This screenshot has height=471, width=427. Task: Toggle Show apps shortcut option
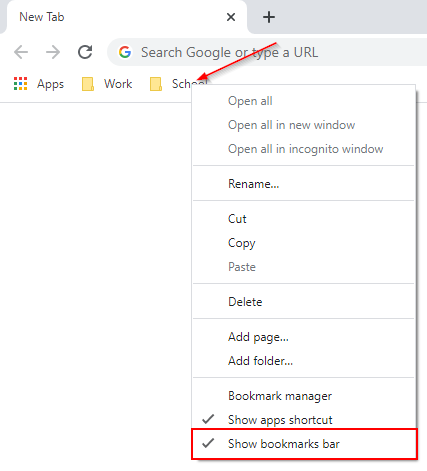coord(304,420)
